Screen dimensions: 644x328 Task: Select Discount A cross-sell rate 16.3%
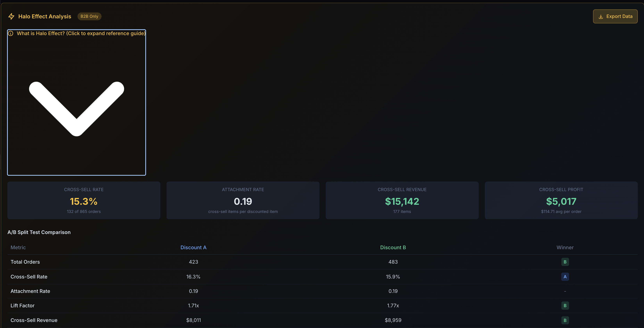pos(193,277)
